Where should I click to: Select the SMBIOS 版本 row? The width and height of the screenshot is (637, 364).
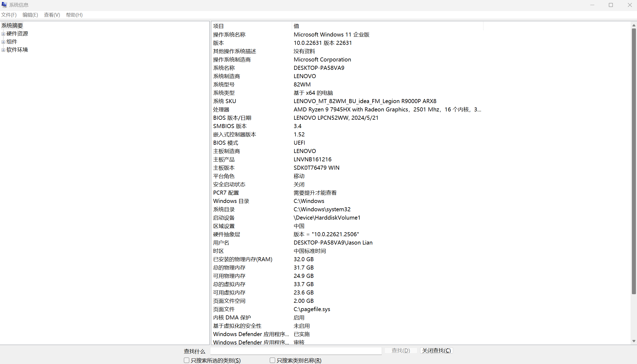(x=347, y=126)
